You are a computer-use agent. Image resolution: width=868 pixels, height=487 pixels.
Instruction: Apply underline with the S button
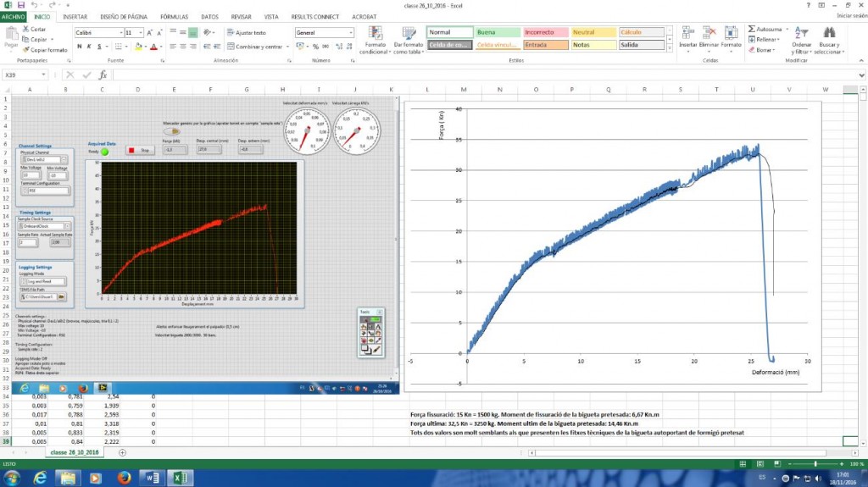(x=99, y=47)
